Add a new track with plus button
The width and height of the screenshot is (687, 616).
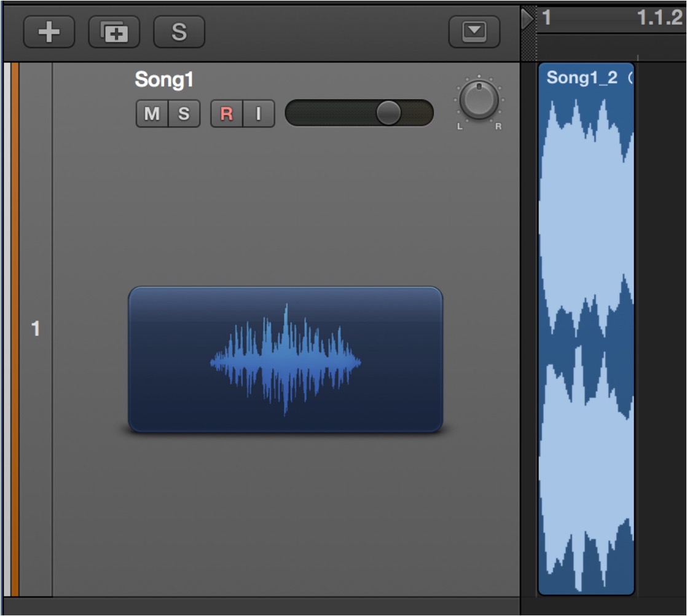pos(49,31)
